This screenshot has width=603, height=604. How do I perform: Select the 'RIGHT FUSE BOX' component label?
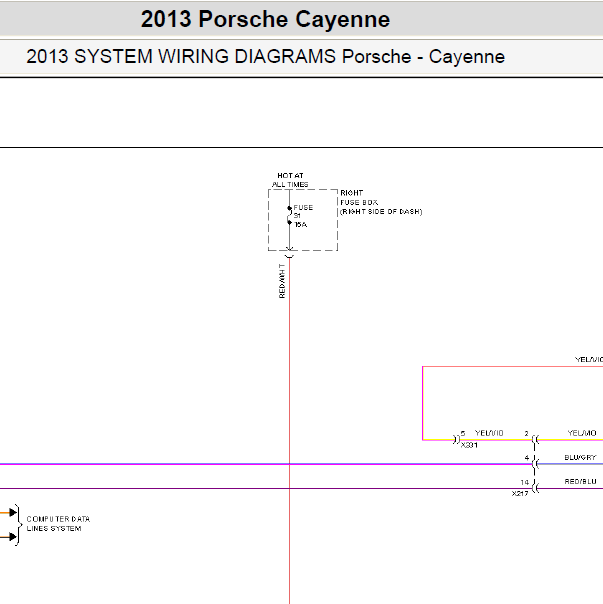pos(359,197)
